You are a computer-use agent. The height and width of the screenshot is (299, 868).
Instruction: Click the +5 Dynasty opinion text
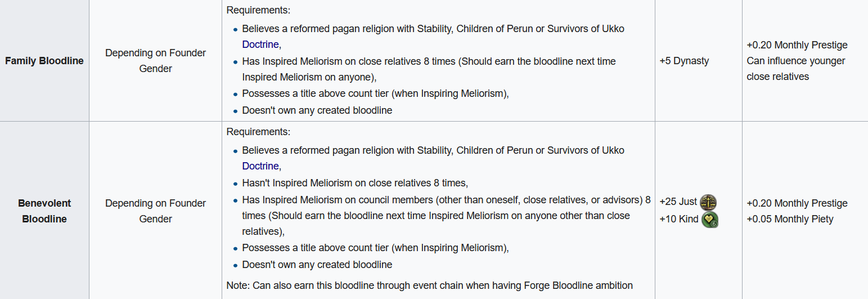[x=684, y=61]
